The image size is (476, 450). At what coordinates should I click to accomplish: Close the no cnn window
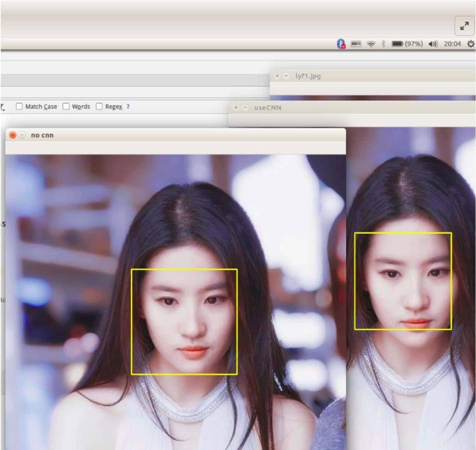(12, 135)
